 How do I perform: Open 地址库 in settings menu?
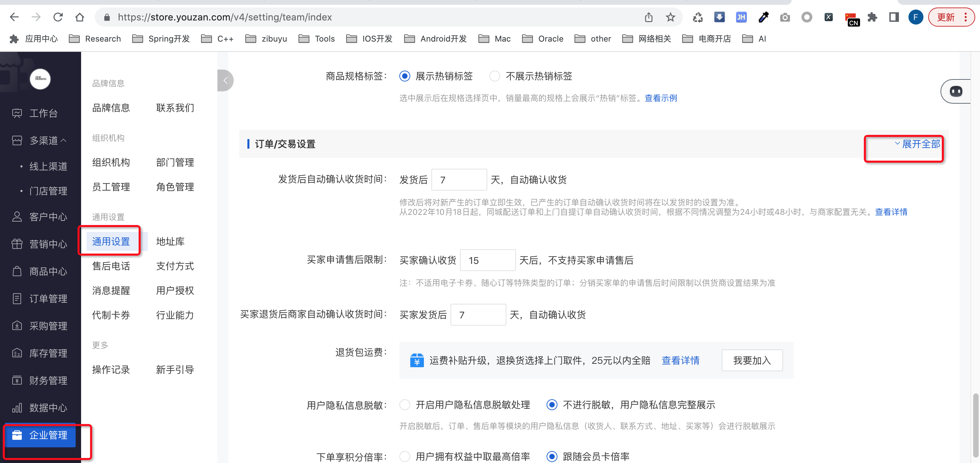click(170, 241)
